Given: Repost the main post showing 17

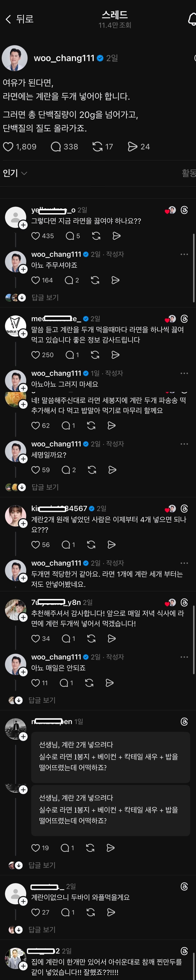Looking at the screenshot, I should point(97,146).
